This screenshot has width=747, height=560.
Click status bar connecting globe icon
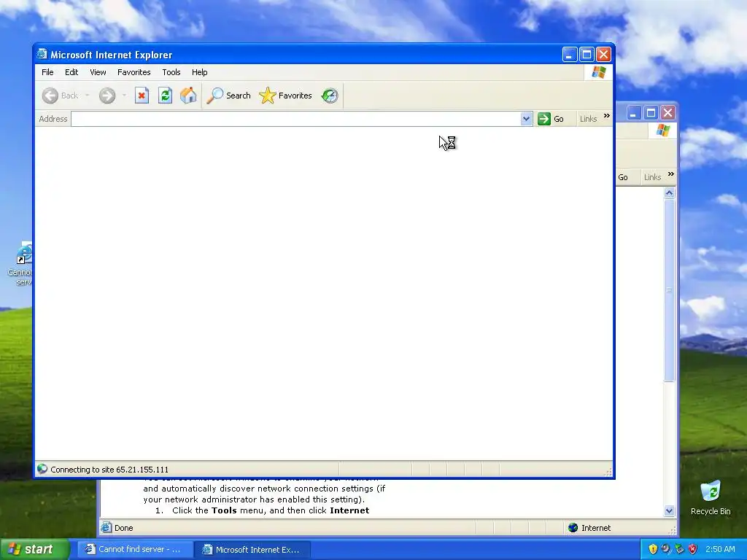click(42, 469)
